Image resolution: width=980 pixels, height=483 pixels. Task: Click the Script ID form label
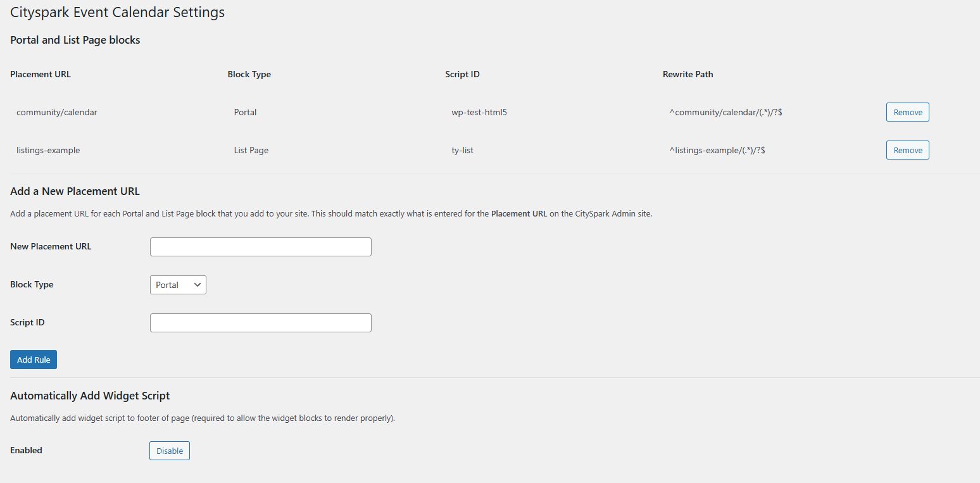[27, 322]
